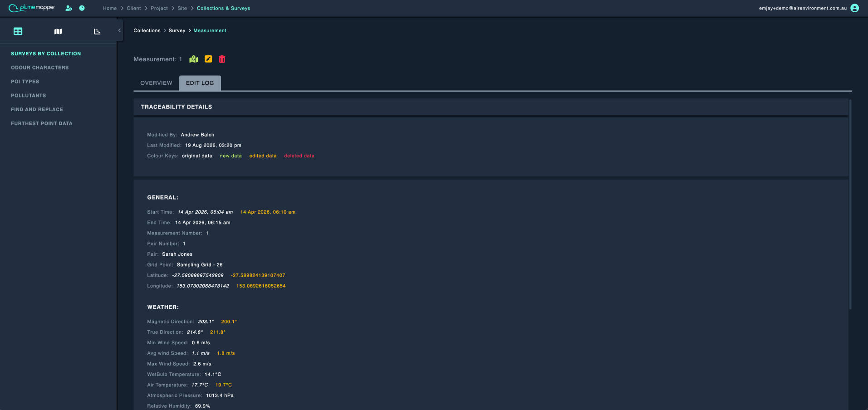The height and width of the screenshot is (410, 868).
Task: Click edited magnetic direction '200.1°'
Action: click(229, 322)
